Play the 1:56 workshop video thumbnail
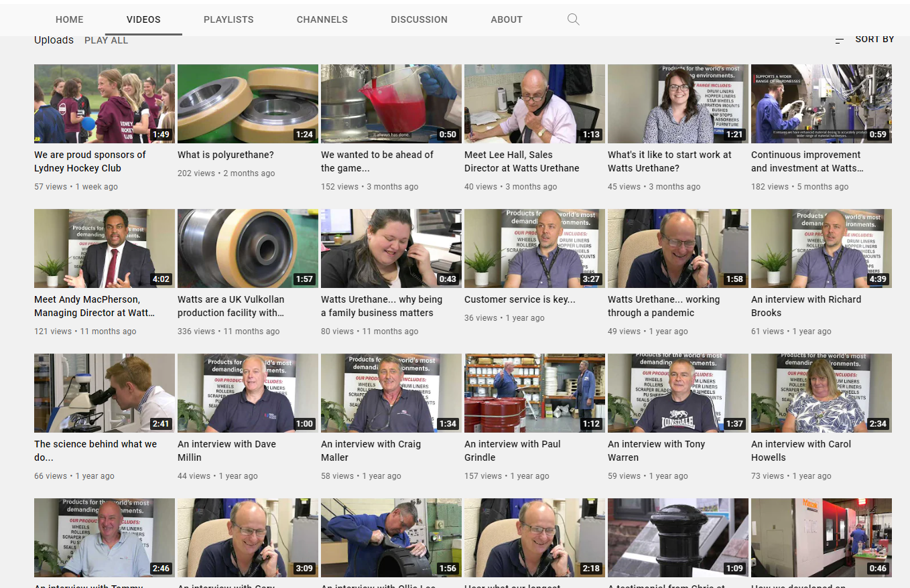The height and width of the screenshot is (588, 910). coord(391,538)
